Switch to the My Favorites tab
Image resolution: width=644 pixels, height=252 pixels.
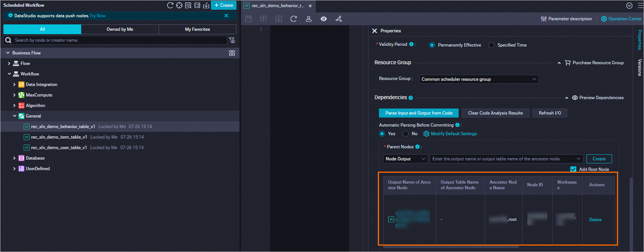coord(197,29)
